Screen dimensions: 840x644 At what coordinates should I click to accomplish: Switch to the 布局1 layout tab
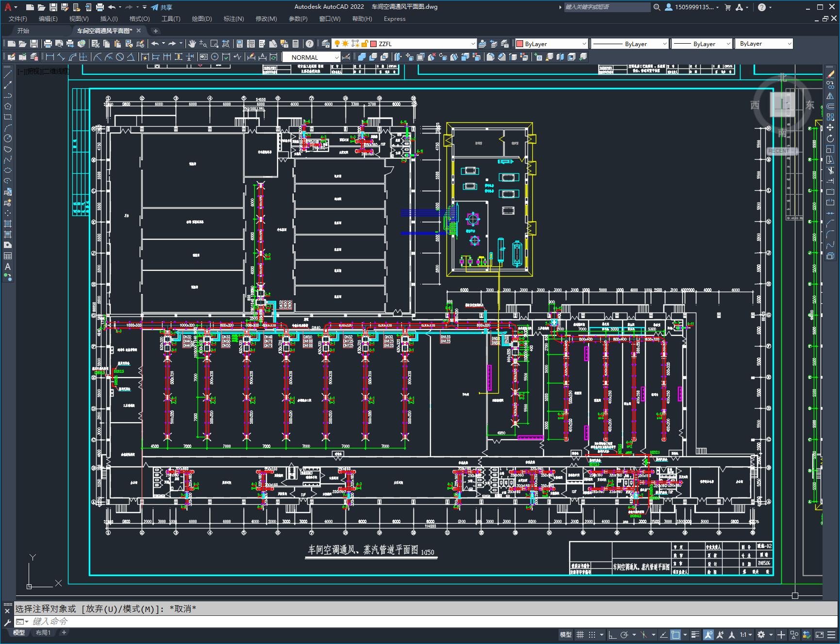pyautogui.click(x=43, y=632)
